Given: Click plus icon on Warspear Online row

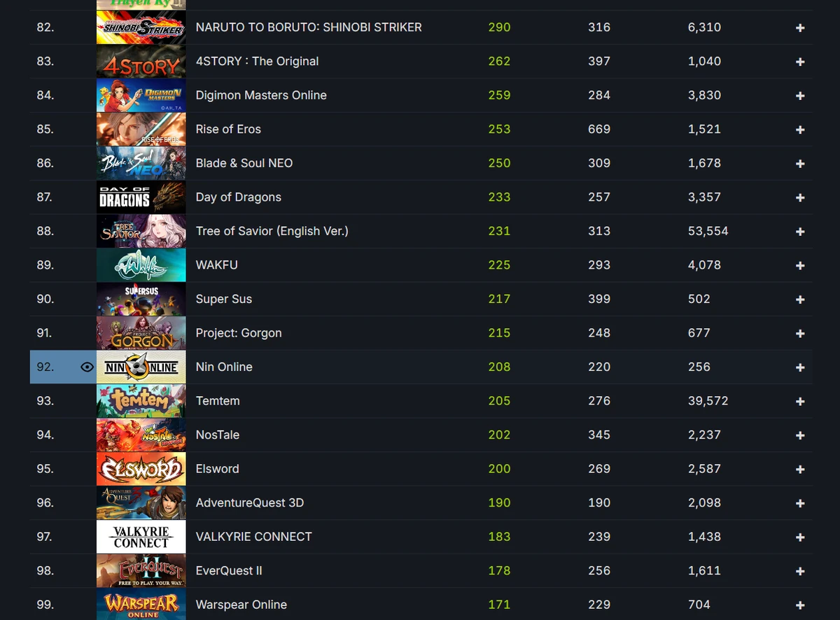Looking at the screenshot, I should [x=800, y=605].
